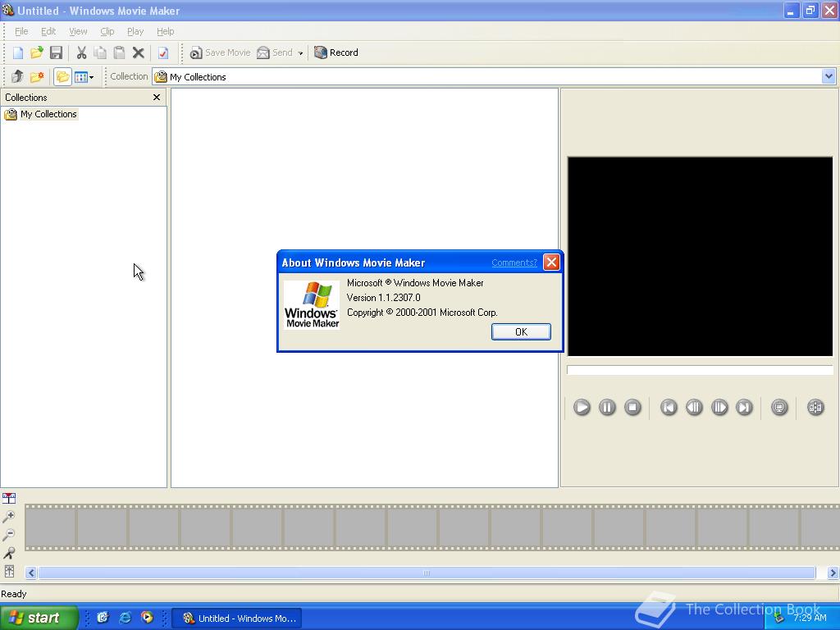Click the Full Screen monitor button

pos(779,407)
